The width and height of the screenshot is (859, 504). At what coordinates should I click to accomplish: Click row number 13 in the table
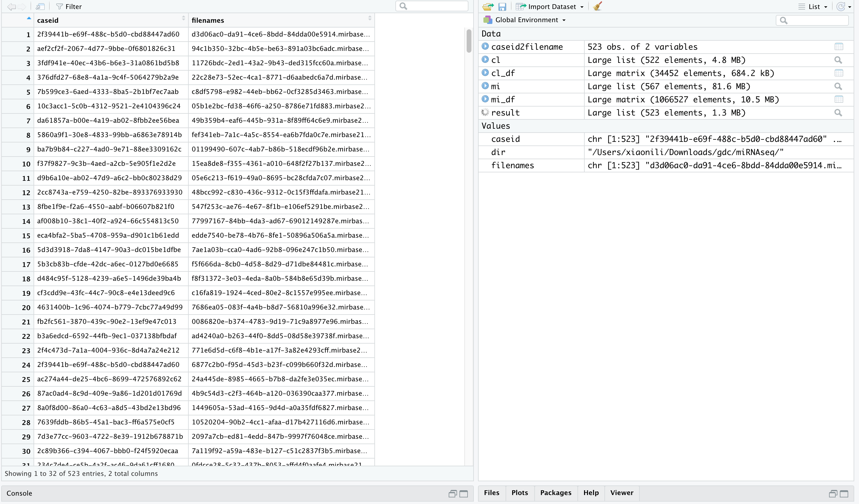click(x=26, y=207)
